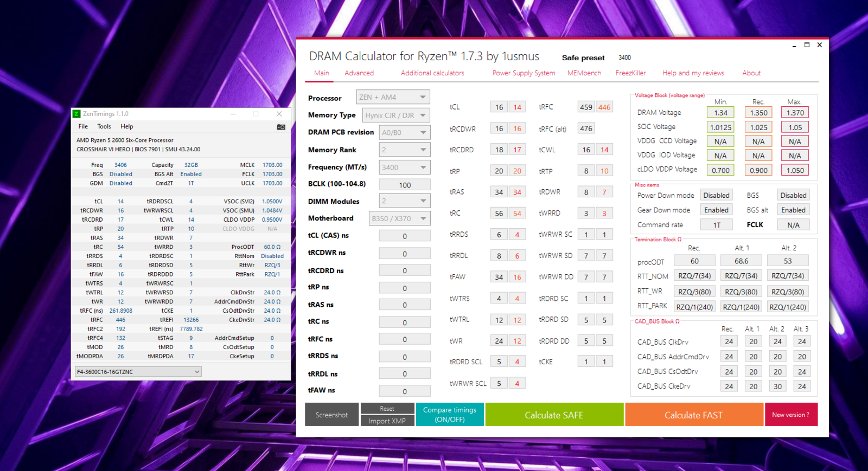Click the SOC Voltage Min. value 1.0125
The height and width of the screenshot is (471, 868).
click(x=720, y=127)
